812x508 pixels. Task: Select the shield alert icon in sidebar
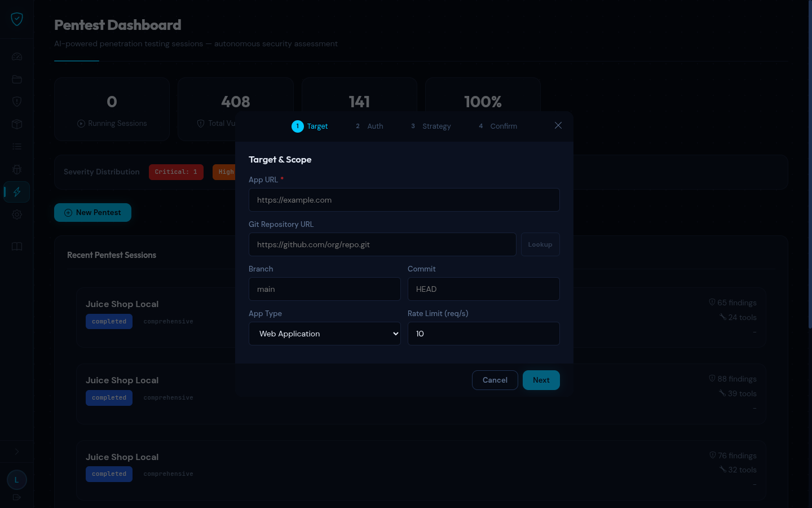click(x=17, y=102)
